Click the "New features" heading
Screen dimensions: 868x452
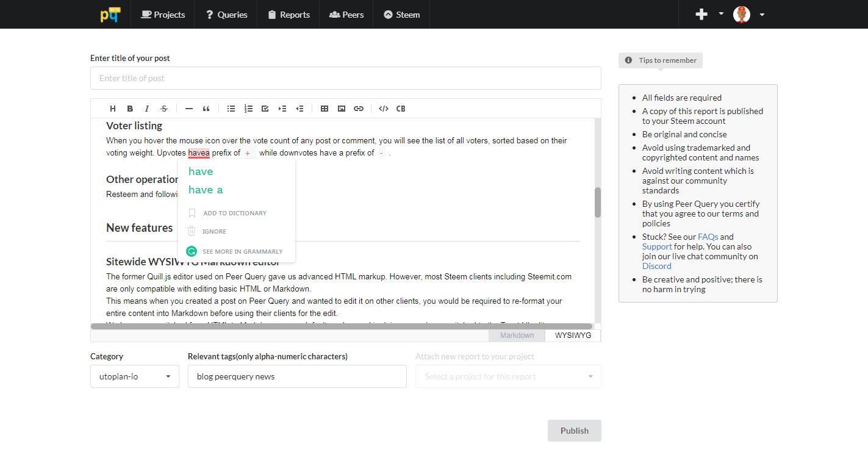(140, 228)
